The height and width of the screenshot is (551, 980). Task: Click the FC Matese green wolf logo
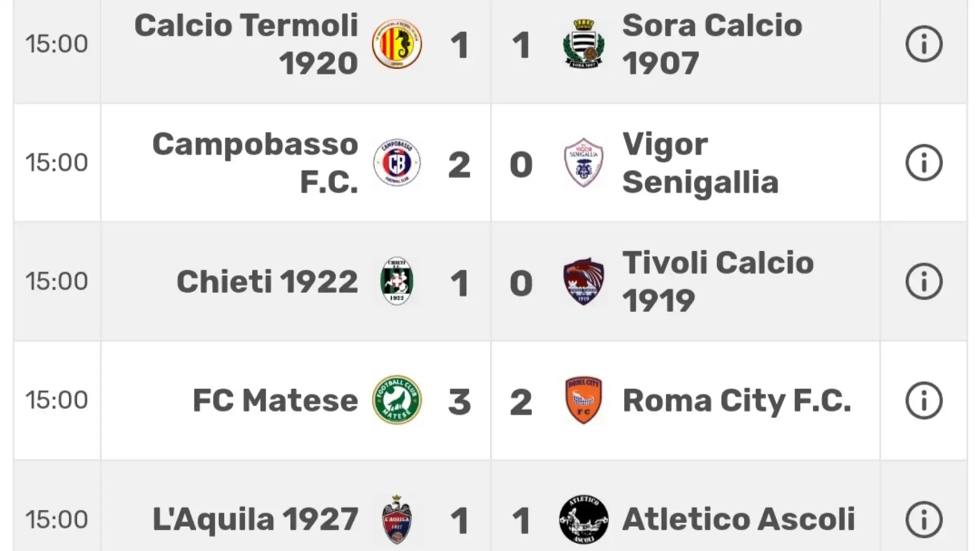397,400
